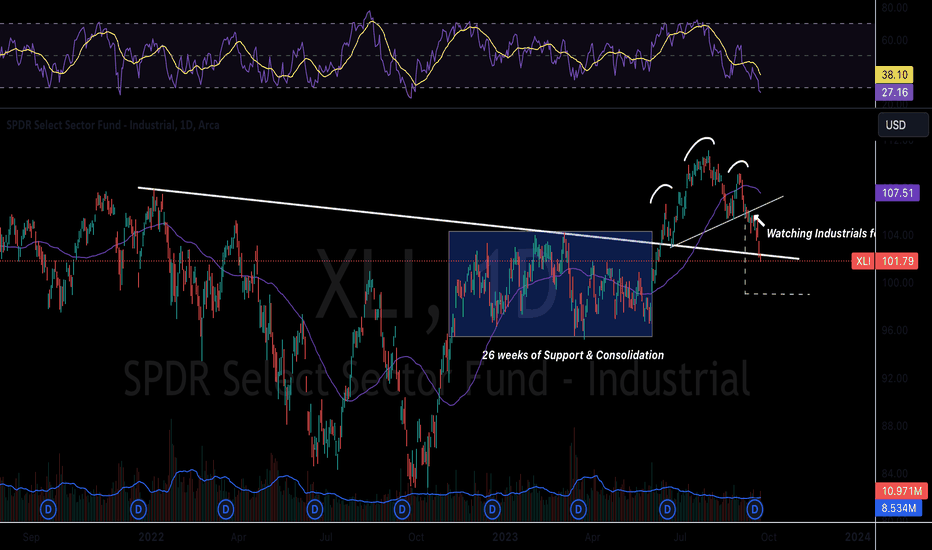Select the long white descending trendline
932x550 pixels.
468,224
